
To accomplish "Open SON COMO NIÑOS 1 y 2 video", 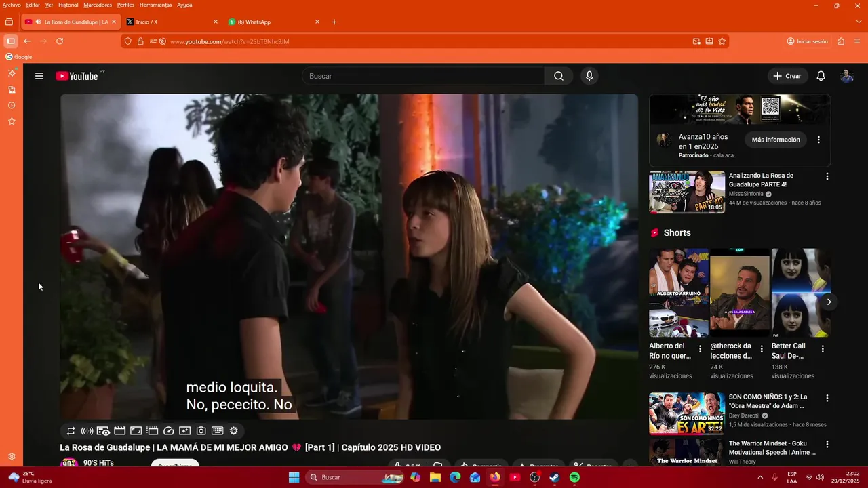I will 687,413.
